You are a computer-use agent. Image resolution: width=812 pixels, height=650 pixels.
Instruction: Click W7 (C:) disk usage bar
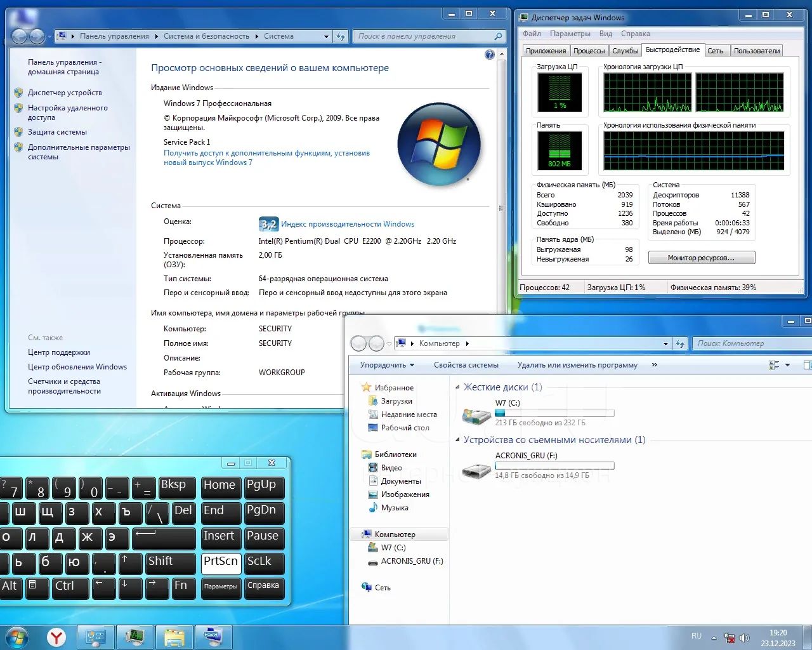coord(554,413)
